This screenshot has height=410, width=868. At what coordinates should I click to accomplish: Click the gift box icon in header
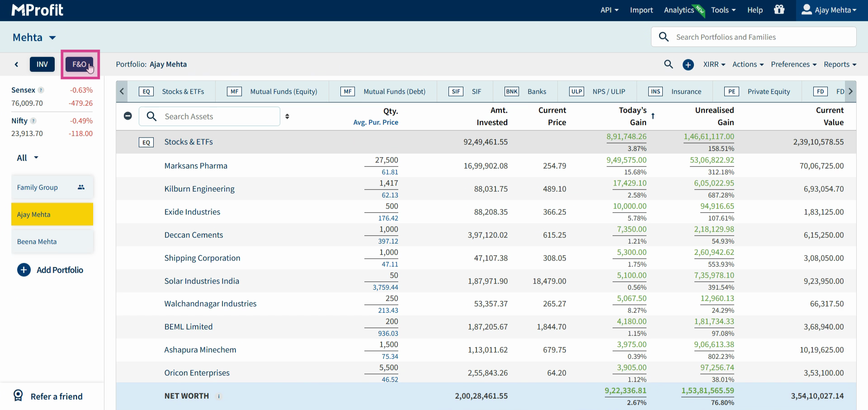tap(779, 9)
